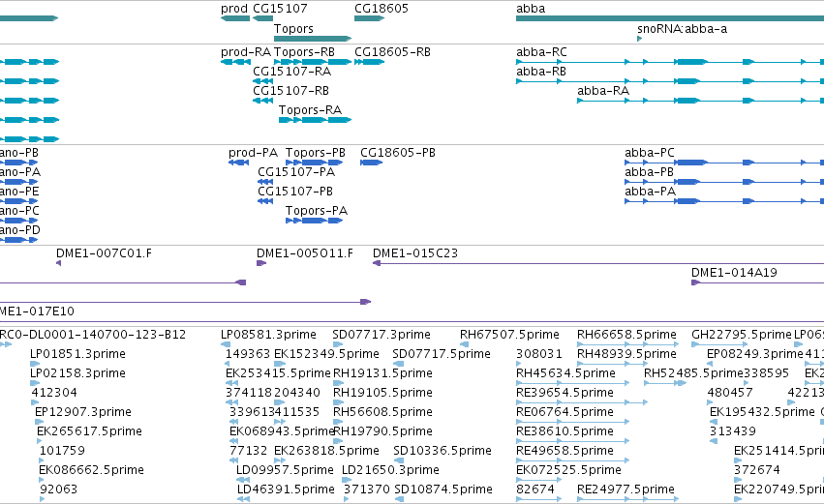This screenshot has height=504, width=824.
Task: Open the abba-PA protein label
Action: pos(650,192)
